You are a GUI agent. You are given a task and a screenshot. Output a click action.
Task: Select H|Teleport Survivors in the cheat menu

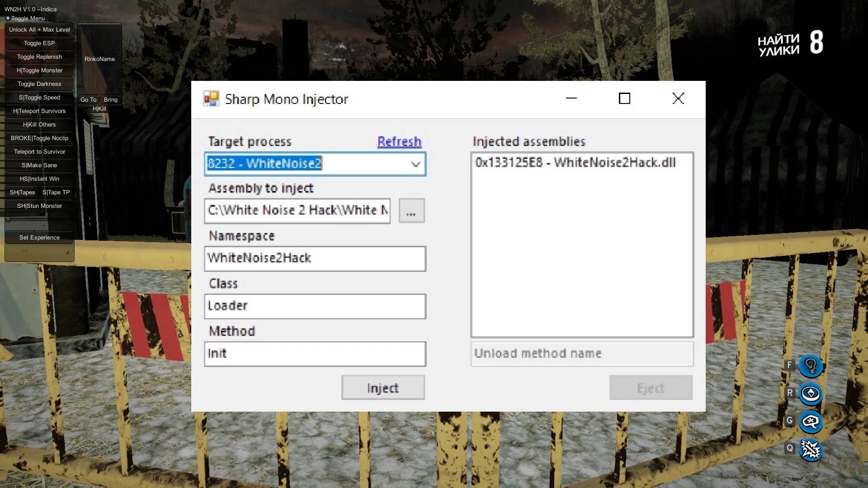click(39, 111)
